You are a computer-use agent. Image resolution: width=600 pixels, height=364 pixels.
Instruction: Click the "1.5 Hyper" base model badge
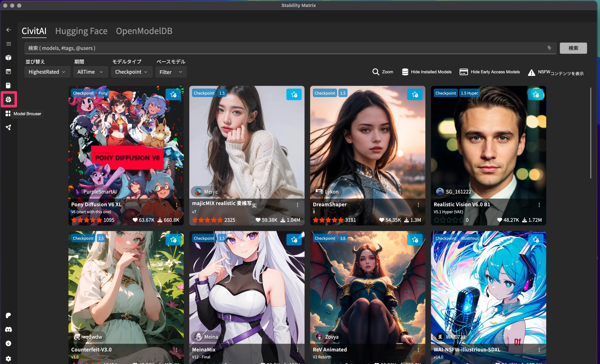[x=469, y=93]
